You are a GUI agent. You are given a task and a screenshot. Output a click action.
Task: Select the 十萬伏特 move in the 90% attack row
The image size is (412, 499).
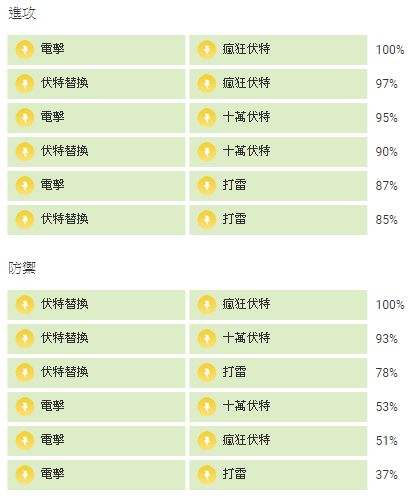[278, 152]
